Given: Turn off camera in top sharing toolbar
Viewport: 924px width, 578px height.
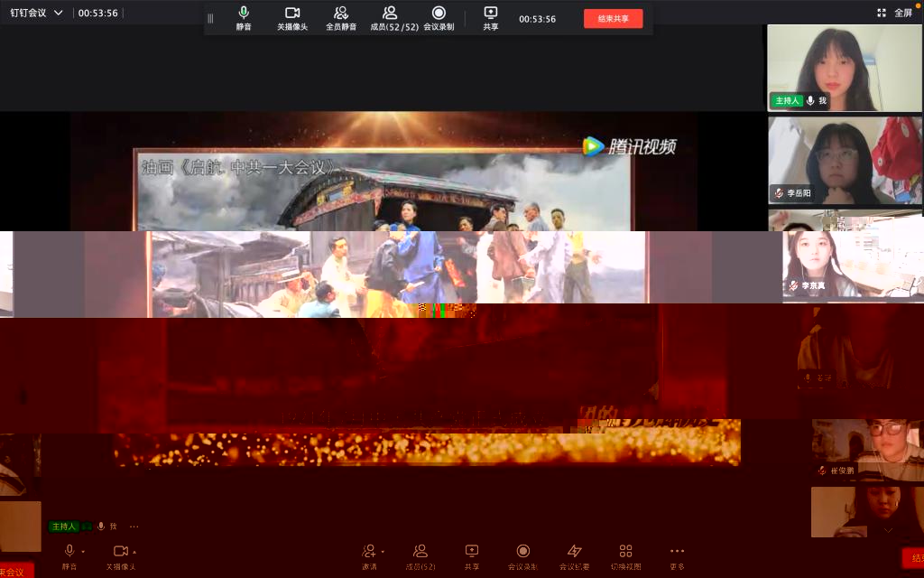Looking at the screenshot, I should coord(292,18).
